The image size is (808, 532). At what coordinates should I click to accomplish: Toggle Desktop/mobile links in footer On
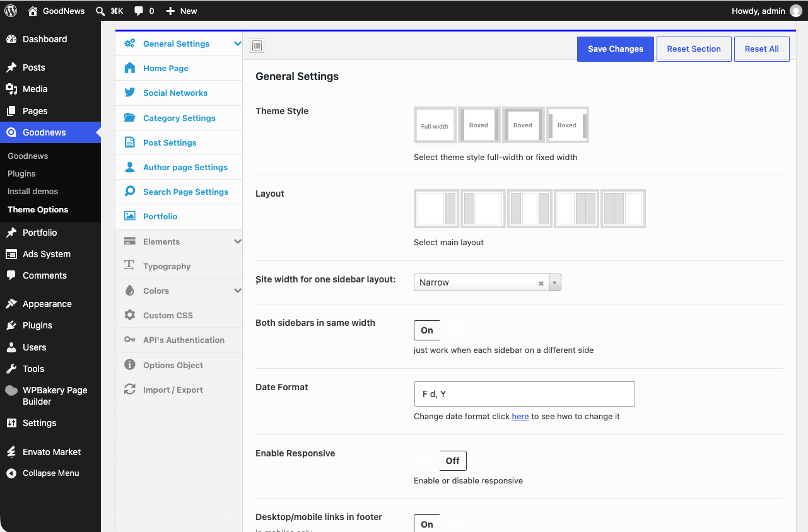tap(427, 524)
